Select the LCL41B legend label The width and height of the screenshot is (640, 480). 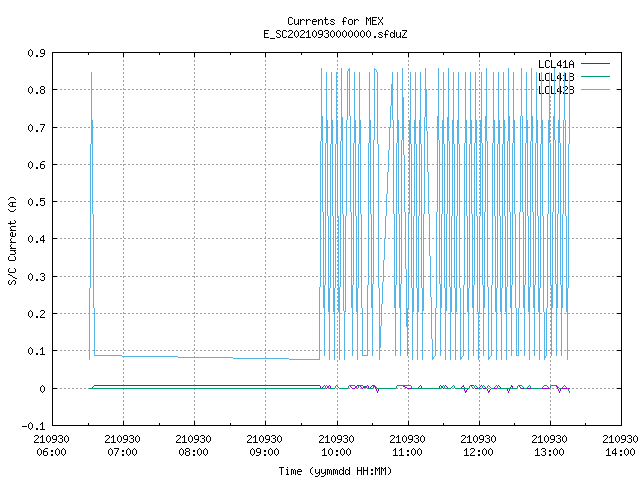pyautogui.click(x=556, y=77)
